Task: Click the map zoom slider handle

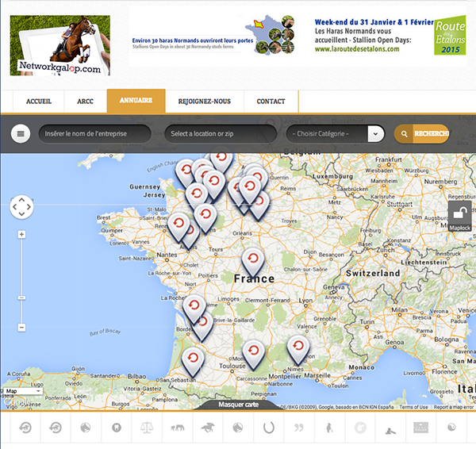Action: [x=21, y=297]
